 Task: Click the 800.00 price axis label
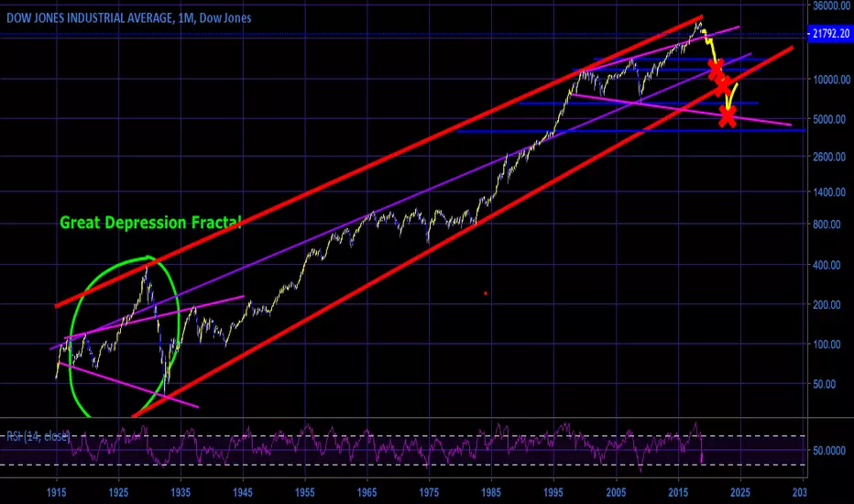pos(827,224)
